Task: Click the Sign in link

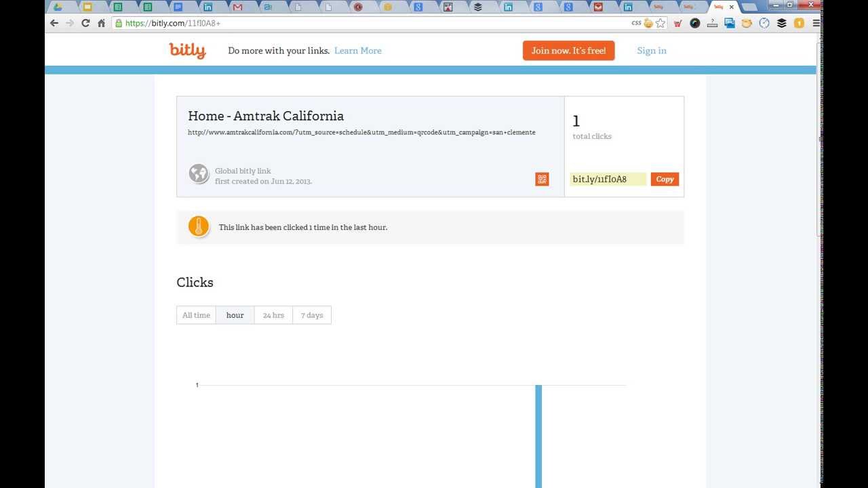Action: 652,51
